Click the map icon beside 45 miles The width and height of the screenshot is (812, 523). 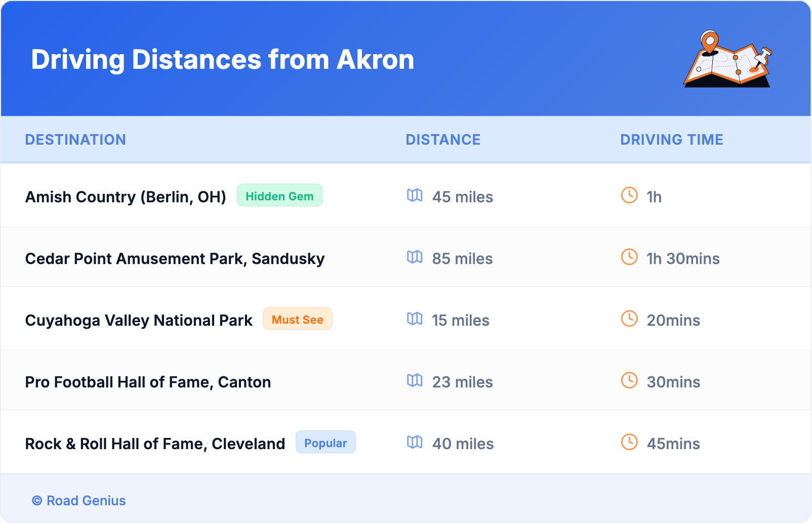(x=415, y=195)
